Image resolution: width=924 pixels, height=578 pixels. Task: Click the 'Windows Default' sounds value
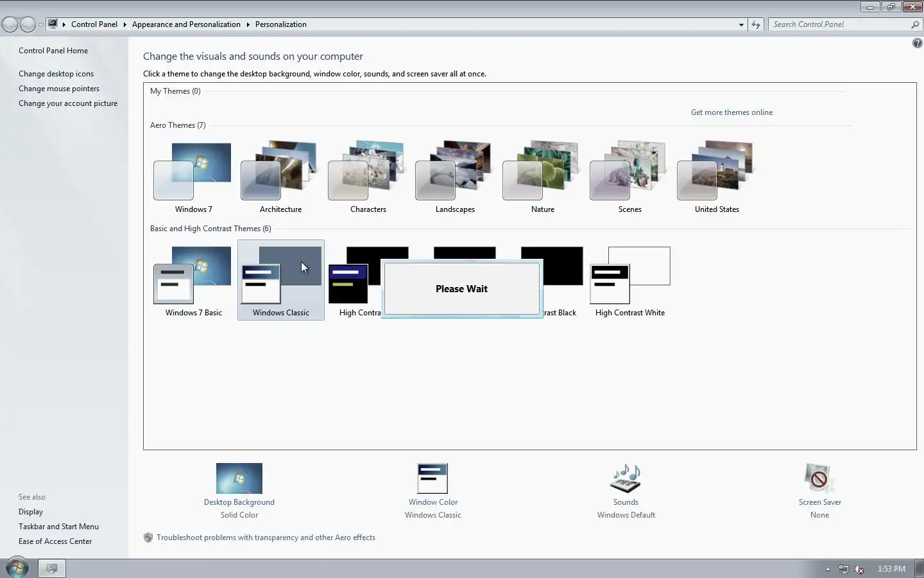click(x=626, y=515)
